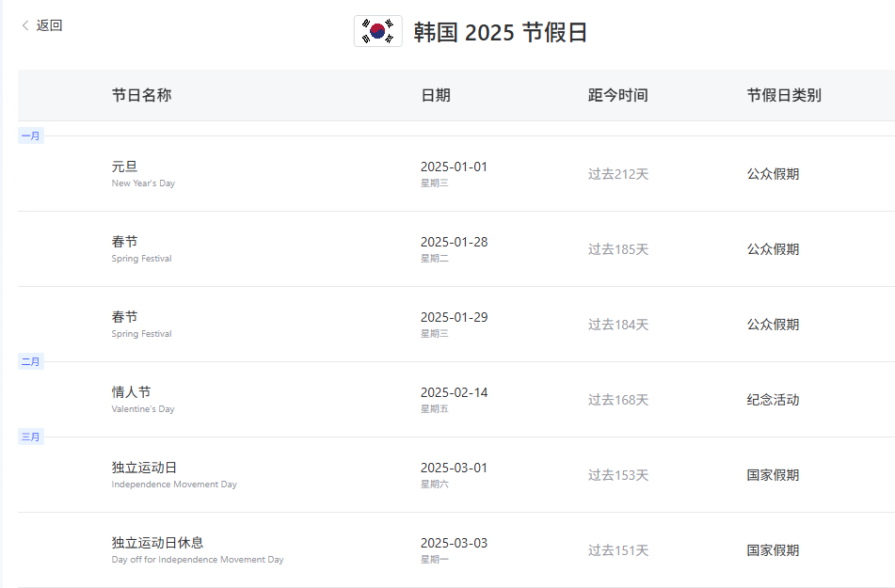Viewport: 895px width, 588px height.
Task: Click the 返回 back link
Action: [49, 25]
